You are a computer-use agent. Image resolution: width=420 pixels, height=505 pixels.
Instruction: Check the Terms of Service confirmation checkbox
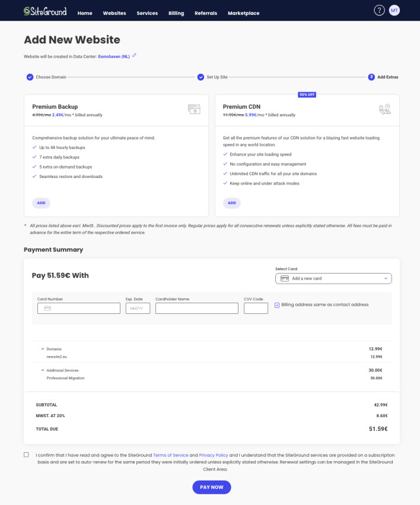26,455
